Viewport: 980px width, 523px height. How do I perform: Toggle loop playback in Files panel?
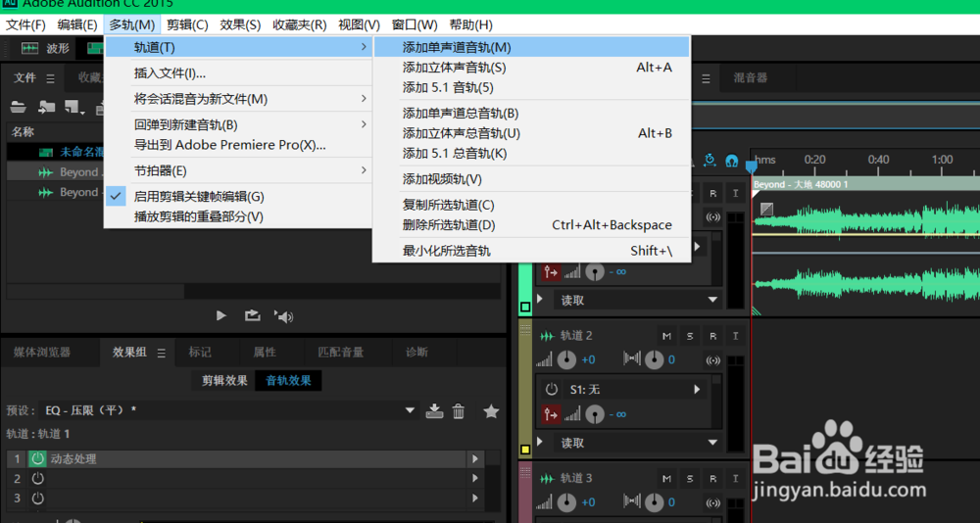[x=252, y=316]
